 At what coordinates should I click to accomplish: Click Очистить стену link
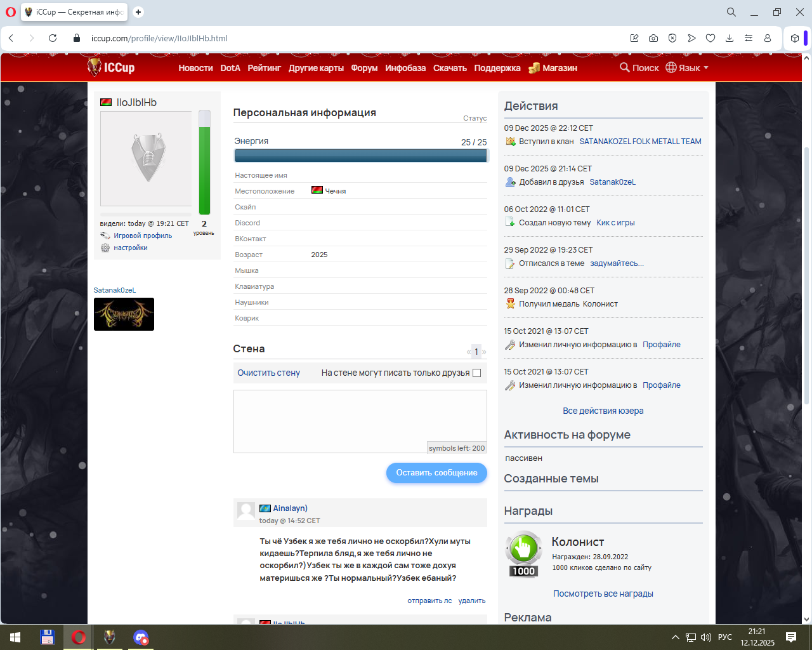(268, 373)
